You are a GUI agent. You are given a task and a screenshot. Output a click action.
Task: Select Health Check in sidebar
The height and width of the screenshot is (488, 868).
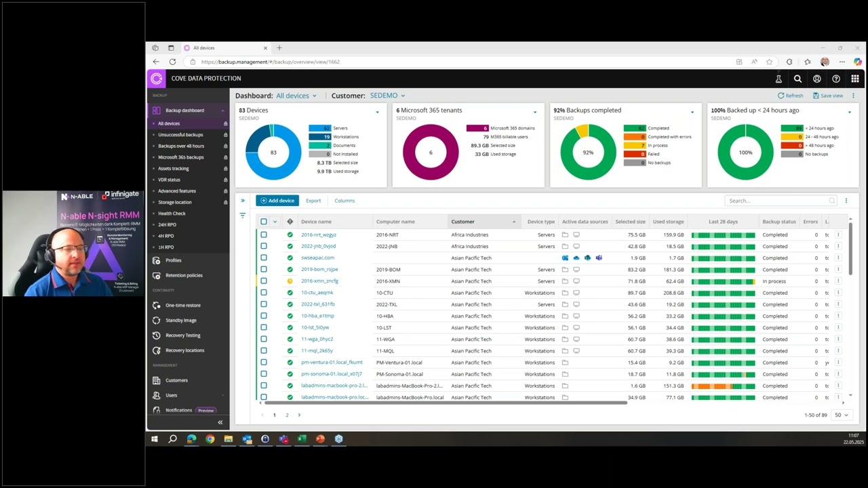(172, 213)
